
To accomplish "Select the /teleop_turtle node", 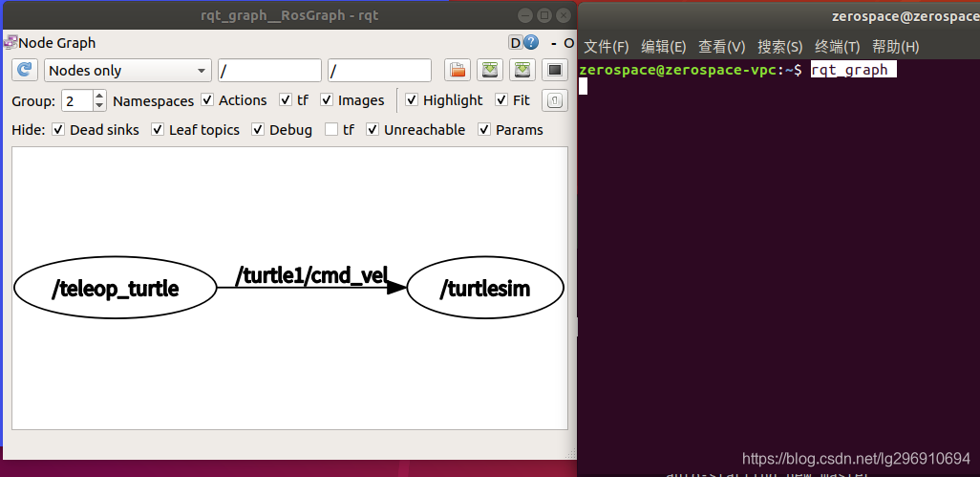I will (116, 288).
